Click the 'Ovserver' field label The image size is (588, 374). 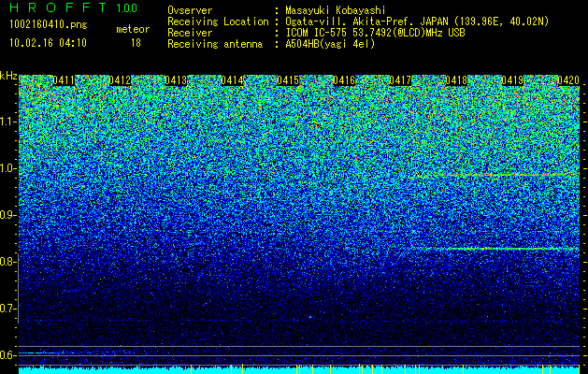pyautogui.click(x=190, y=10)
